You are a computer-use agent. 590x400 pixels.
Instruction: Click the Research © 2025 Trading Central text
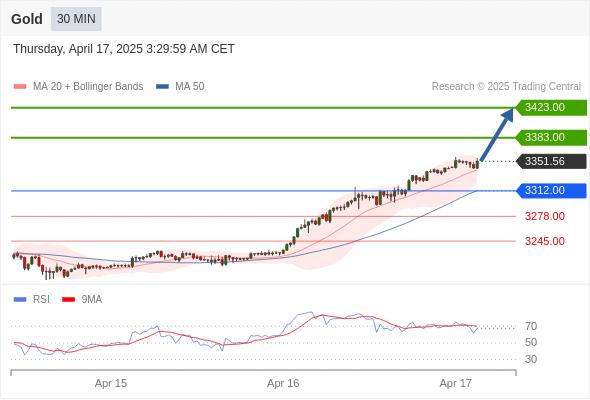[x=506, y=87]
